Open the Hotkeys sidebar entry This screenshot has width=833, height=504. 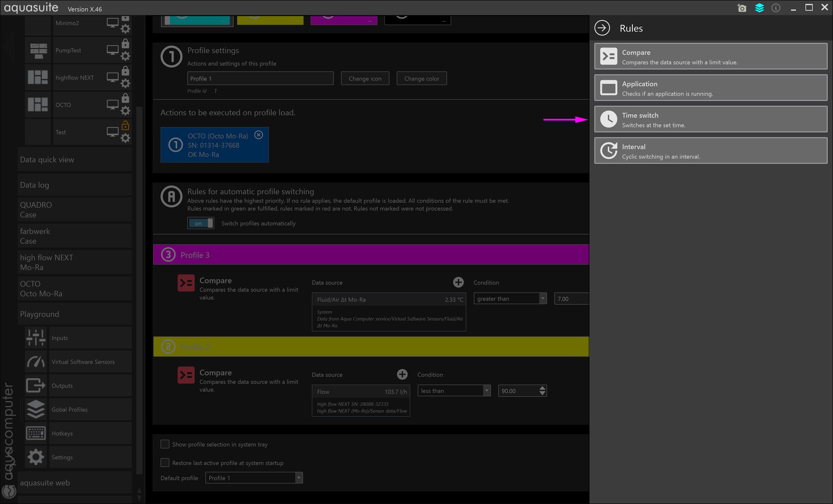tap(62, 433)
